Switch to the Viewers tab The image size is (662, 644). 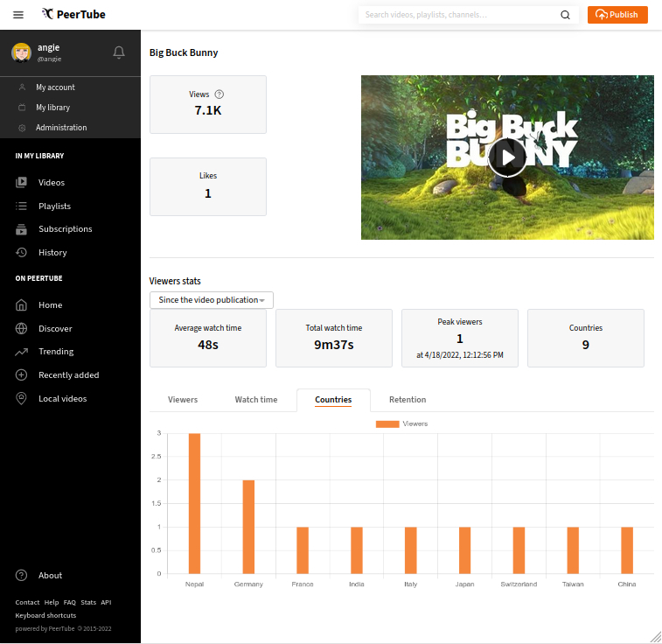tap(183, 400)
